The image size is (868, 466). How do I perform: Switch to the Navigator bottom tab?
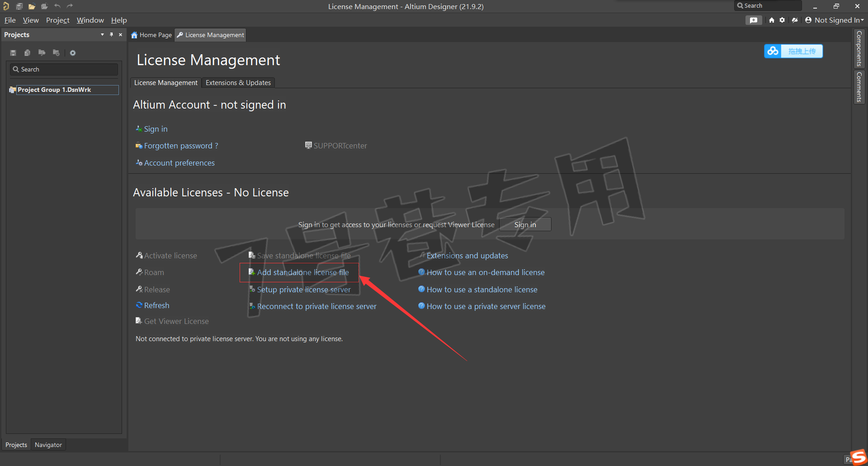48,445
